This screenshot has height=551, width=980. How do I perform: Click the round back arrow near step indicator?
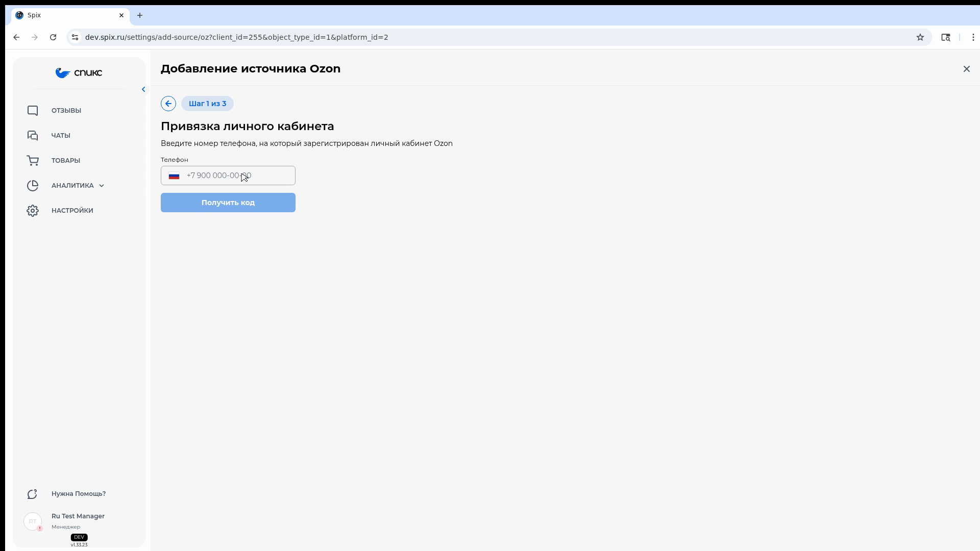click(168, 104)
